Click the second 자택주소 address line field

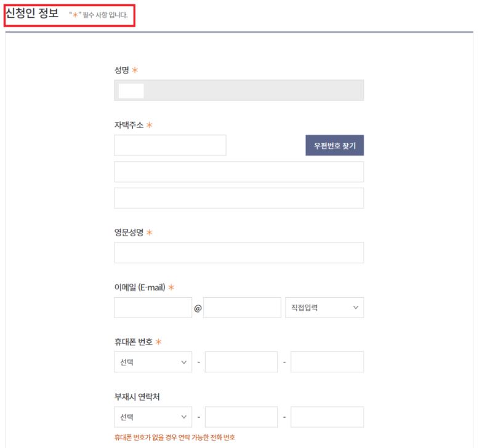(239, 172)
